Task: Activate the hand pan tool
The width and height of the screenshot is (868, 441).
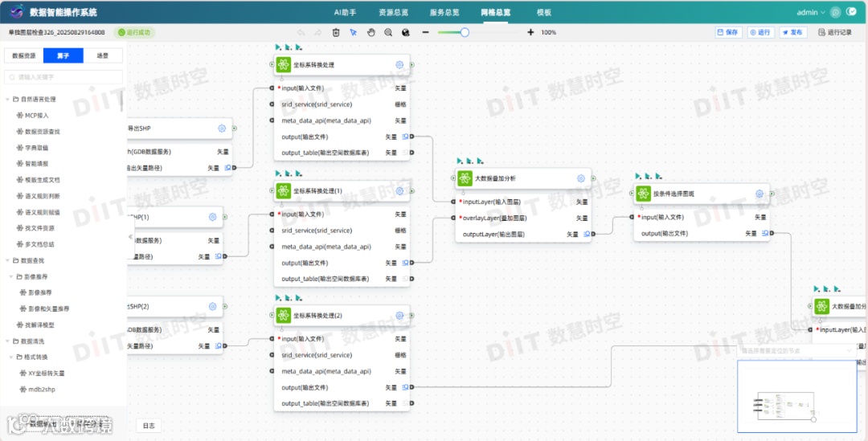Action: coord(371,33)
